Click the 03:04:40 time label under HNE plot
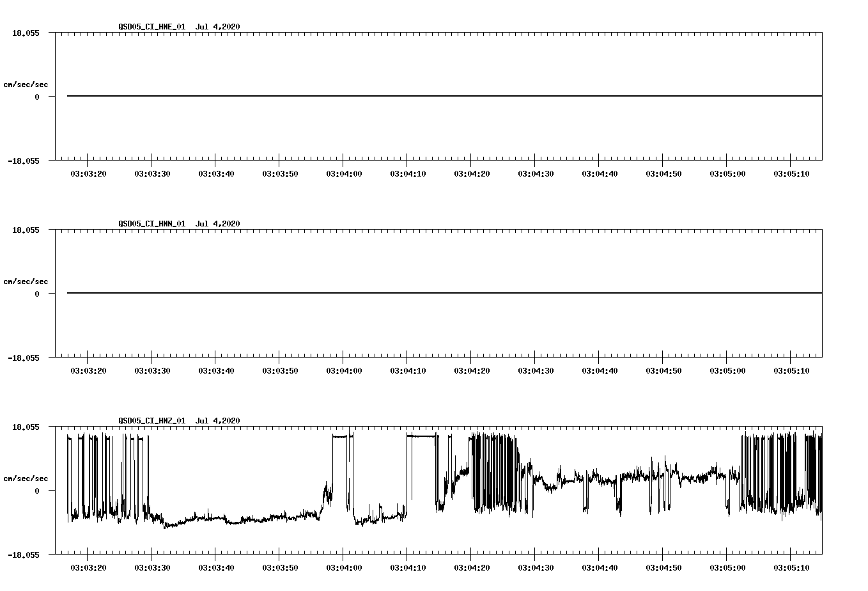868x591 pixels. click(600, 173)
